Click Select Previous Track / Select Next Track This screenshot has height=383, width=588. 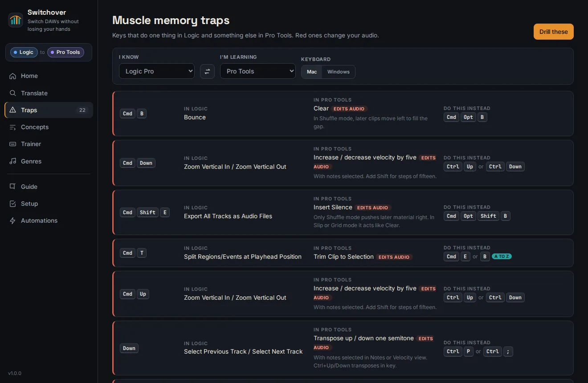(243, 351)
